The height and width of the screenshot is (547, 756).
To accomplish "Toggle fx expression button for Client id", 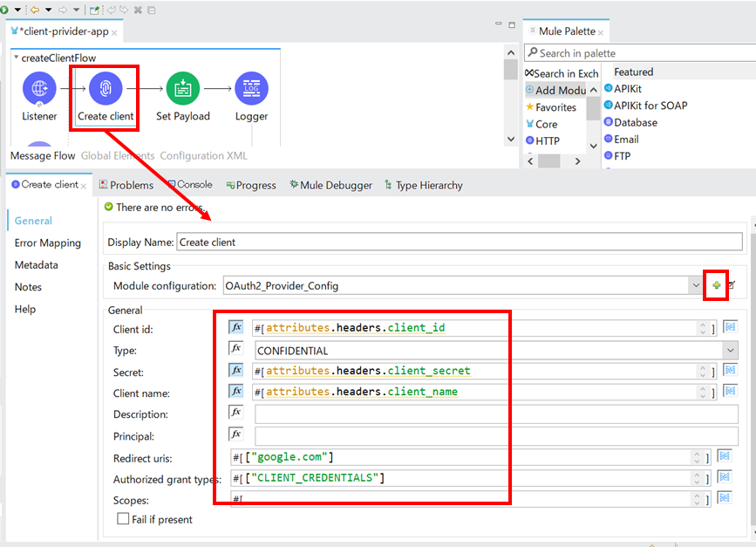I will 236,328.
